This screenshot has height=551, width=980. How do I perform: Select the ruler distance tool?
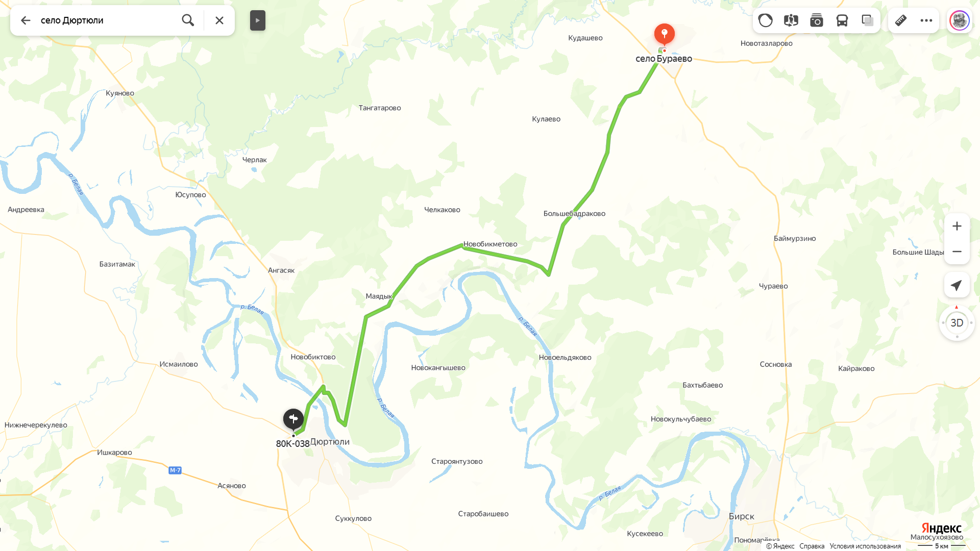point(901,20)
